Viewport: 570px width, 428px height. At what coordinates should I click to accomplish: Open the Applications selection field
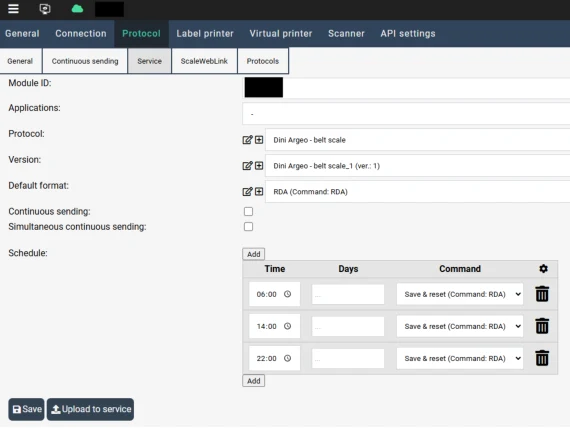pyautogui.click(x=406, y=114)
